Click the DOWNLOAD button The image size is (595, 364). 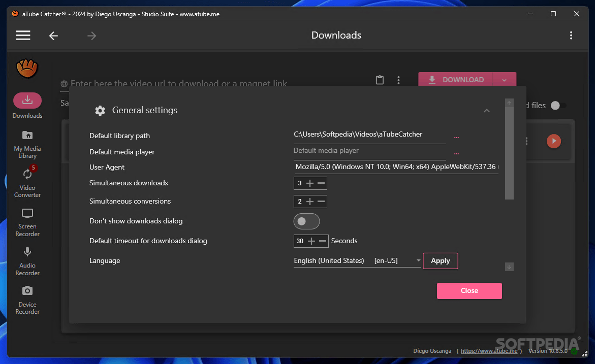click(x=455, y=80)
